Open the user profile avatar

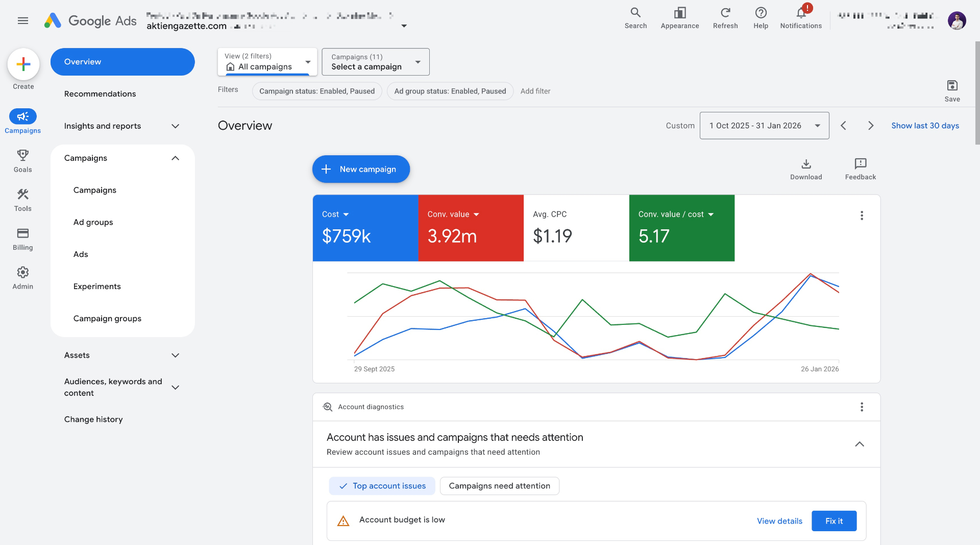(x=957, y=20)
